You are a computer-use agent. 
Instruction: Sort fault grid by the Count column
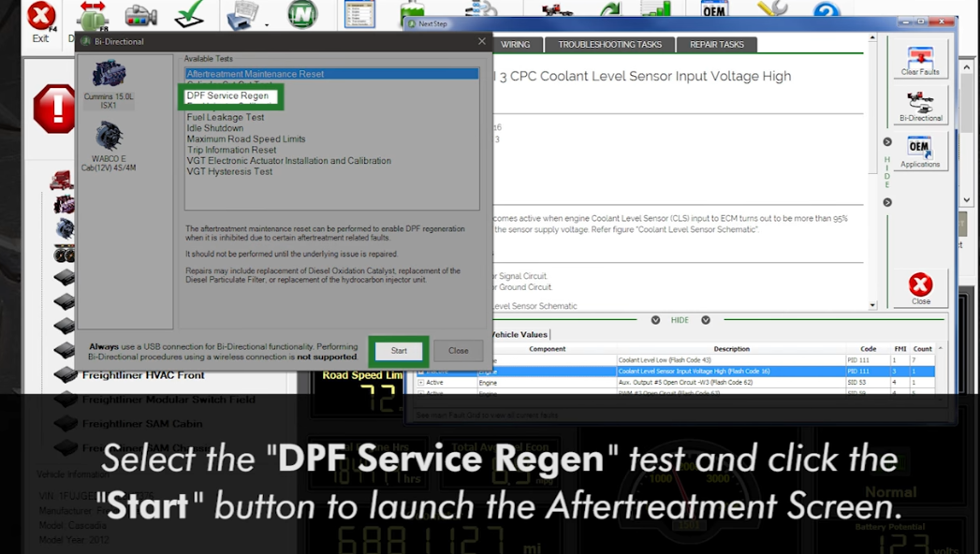(x=923, y=349)
